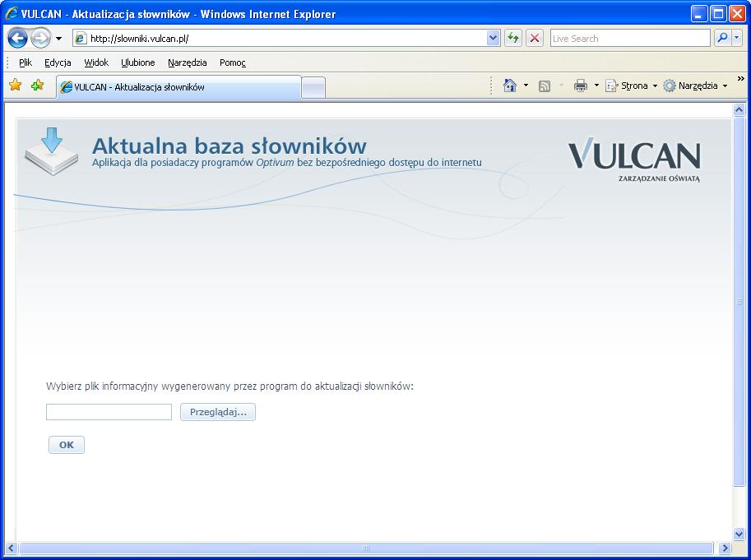Viewport: 751px width, 560px height.
Task: Click the OK button
Action: pos(67,445)
